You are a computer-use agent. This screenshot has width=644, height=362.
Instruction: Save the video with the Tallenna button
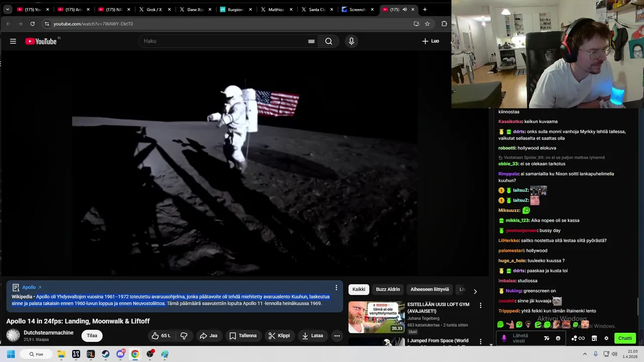point(243,336)
